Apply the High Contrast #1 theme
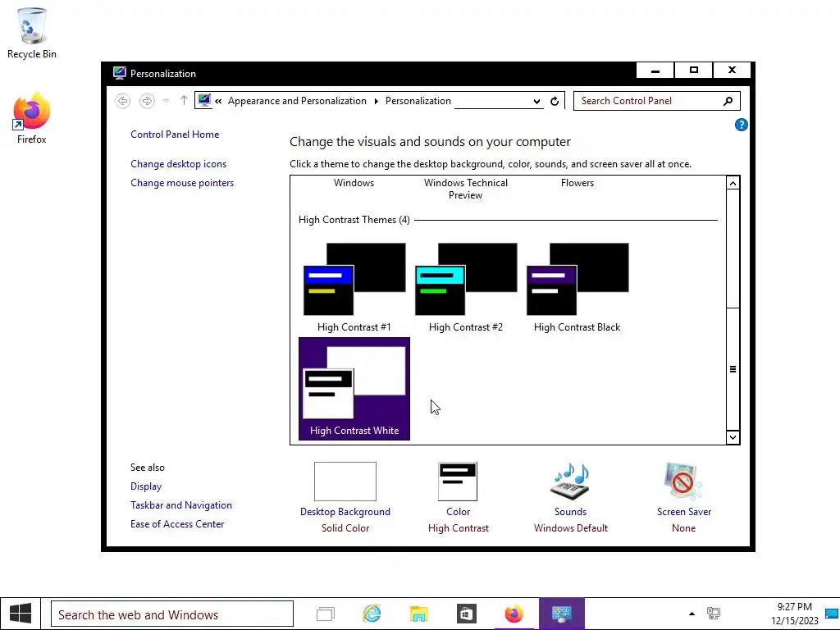The image size is (840, 630). tap(354, 287)
